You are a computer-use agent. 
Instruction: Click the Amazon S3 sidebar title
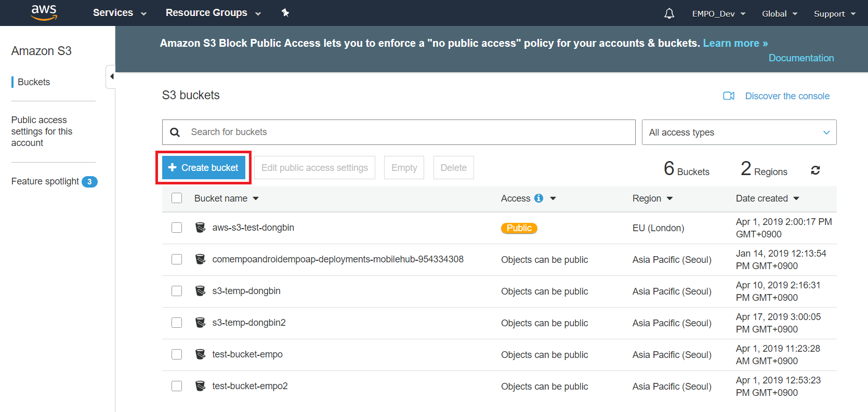coord(42,51)
